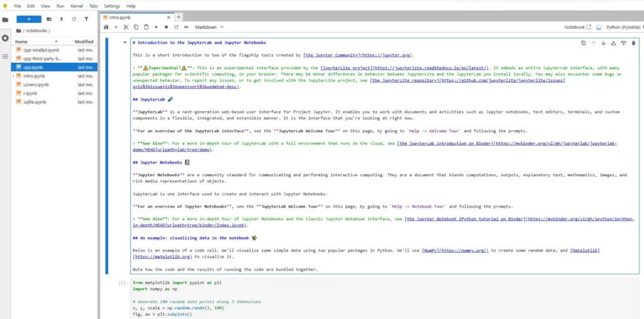Open the Kernel menu

(x=77, y=6)
